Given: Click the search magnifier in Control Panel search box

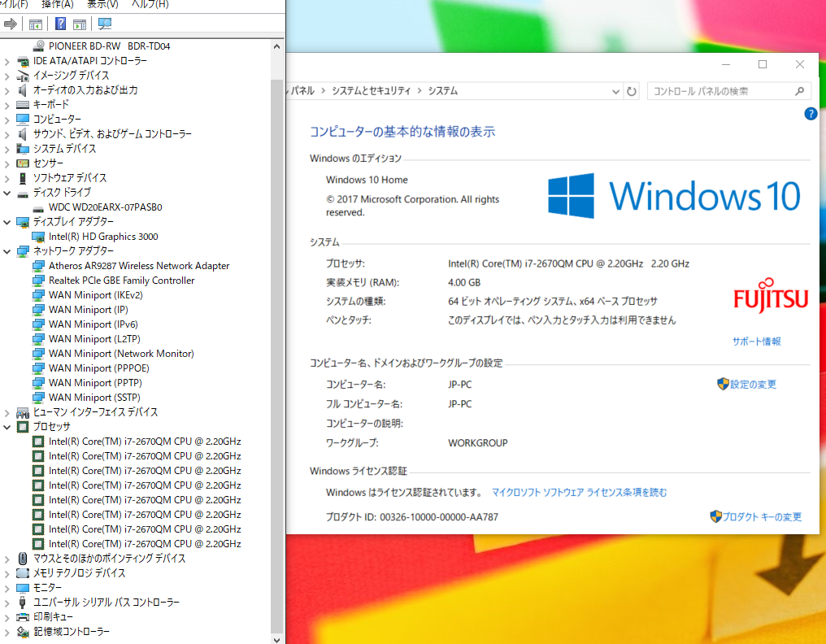Looking at the screenshot, I should pos(798,91).
